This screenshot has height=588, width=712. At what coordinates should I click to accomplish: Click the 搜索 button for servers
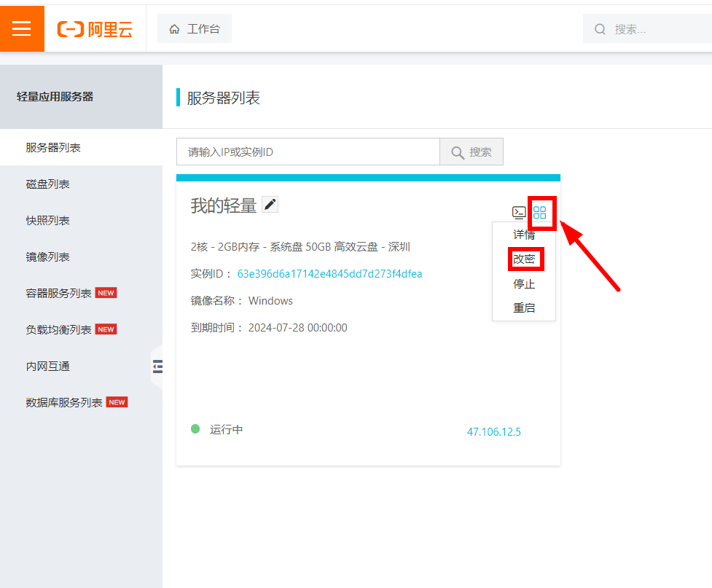pyautogui.click(x=472, y=152)
